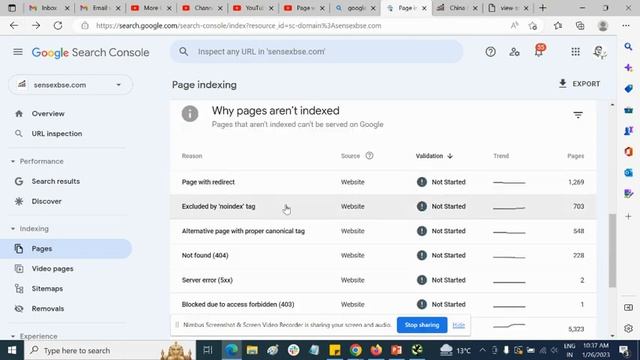Viewport: 640px width, 360px height.
Task: Click the browser forward arrow
Action: click(36, 25)
